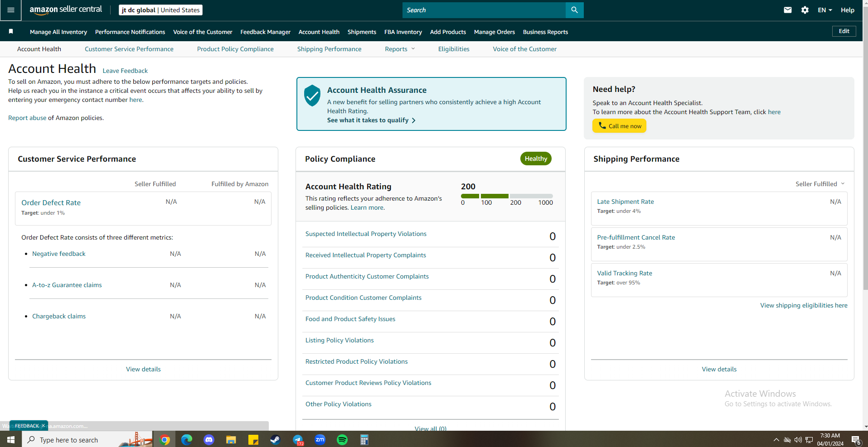868x447 pixels.
Task: Click the Leave Feedback link
Action: pyautogui.click(x=125, y=71)
